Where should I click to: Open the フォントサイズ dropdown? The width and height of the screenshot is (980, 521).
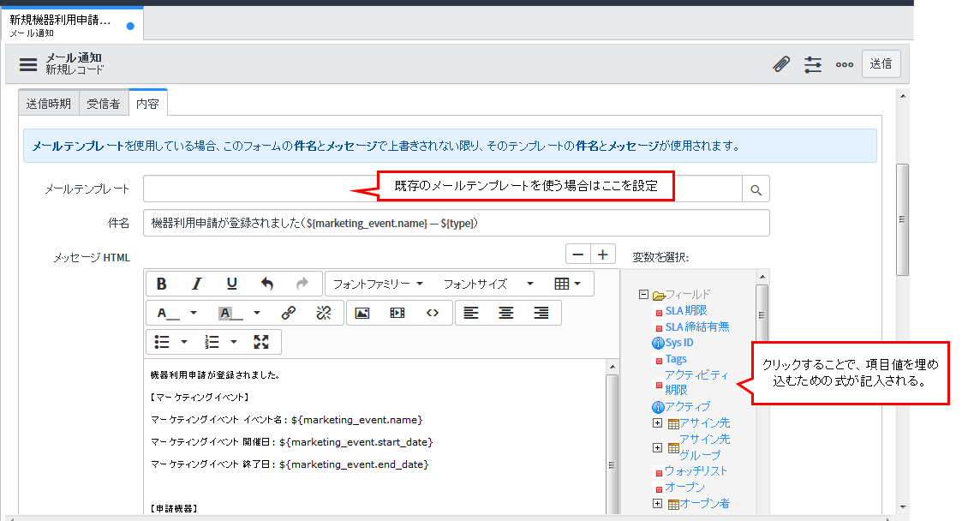pyautogui.click(x=488, y=284)
